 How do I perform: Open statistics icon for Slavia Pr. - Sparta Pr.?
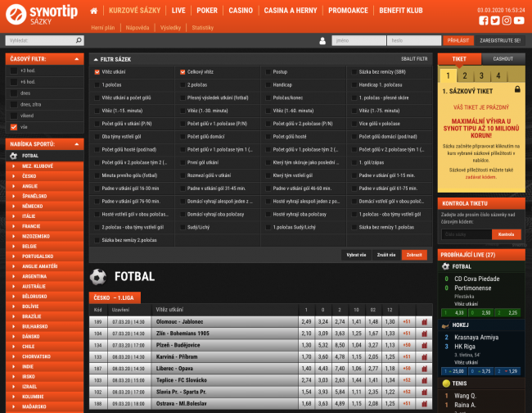[424, 393]
